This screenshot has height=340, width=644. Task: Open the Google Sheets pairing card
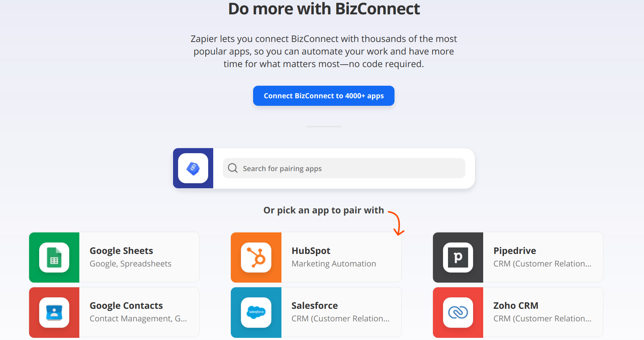point(140,257)
